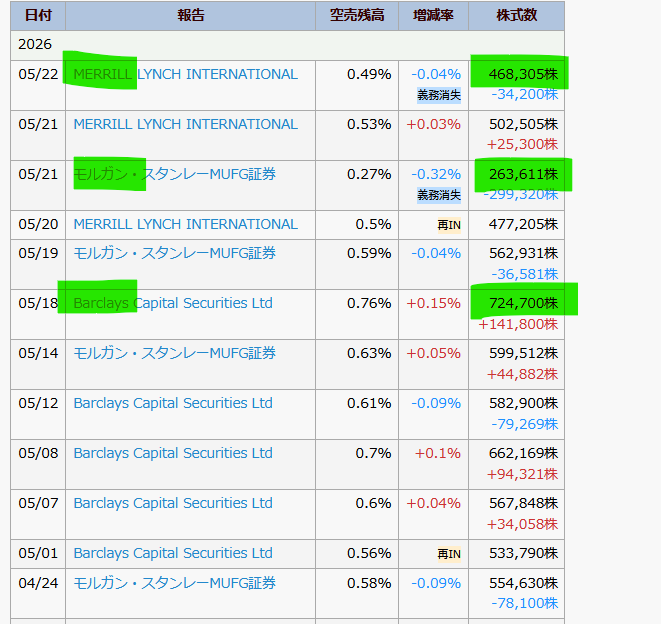Open the 04/24 モルガン・スタンレーMUFG証券 link
This screenshot has height=624, width=661.
click(175, 583)
